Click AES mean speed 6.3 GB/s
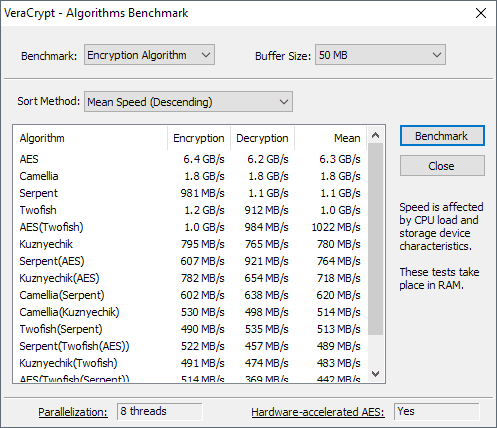Screen dimensions: 497x428 (340, 159)
